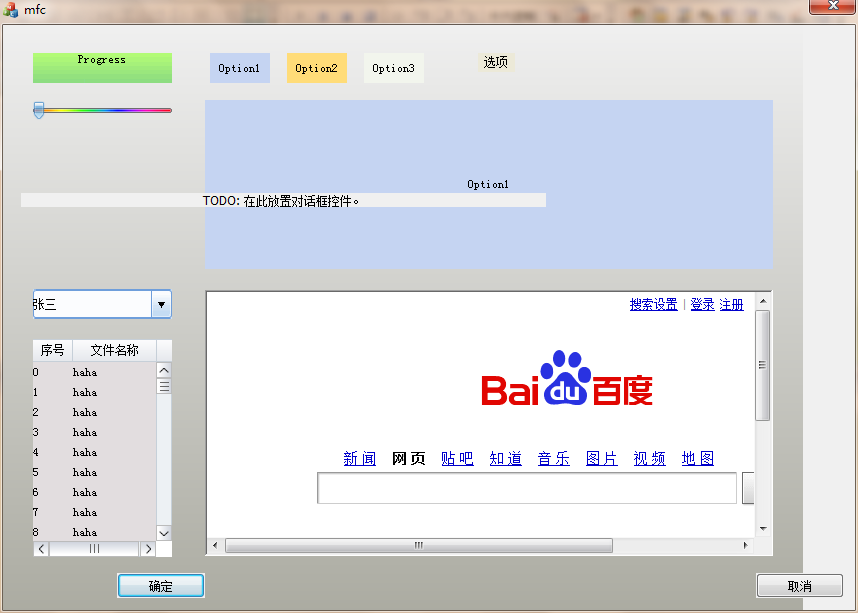Click the browser pane scroll left arrow

pos(215,545)
